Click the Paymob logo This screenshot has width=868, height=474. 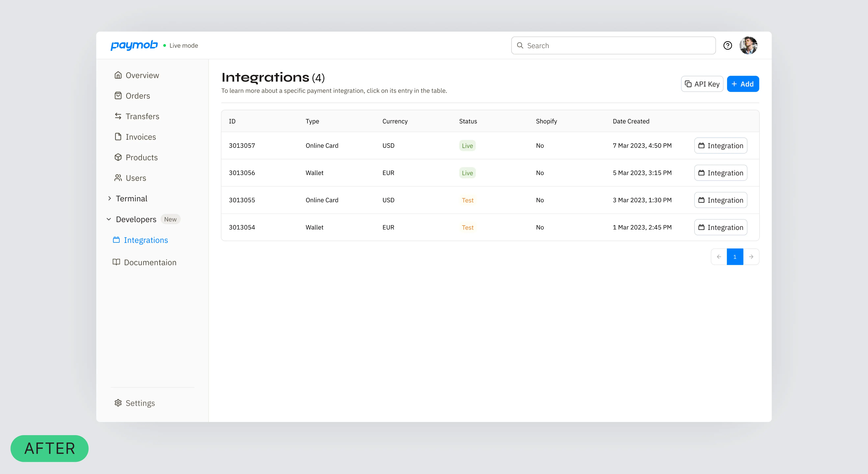tap(134, 45)
